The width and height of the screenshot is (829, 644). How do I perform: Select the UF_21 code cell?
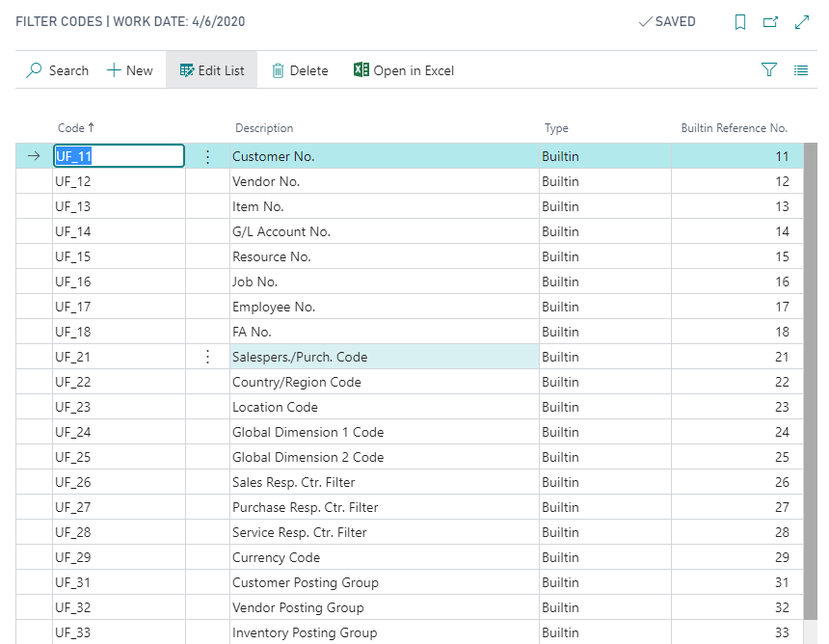tap(119, 357)
